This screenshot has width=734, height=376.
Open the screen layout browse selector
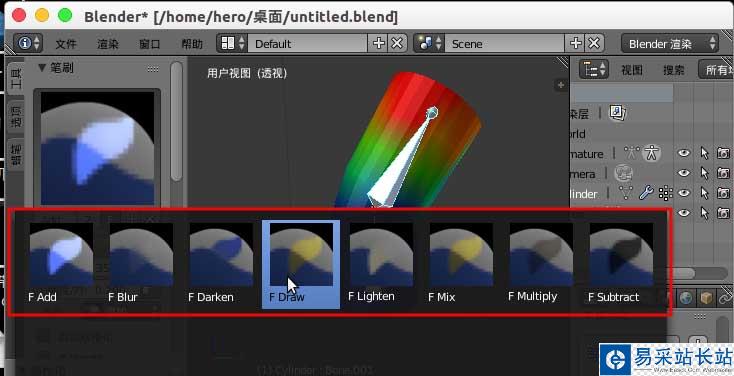point(233,44)
